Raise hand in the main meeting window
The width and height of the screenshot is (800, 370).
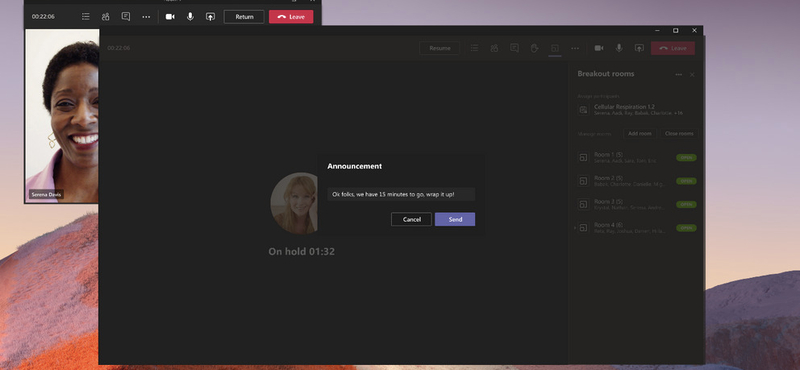coord(534,48)
